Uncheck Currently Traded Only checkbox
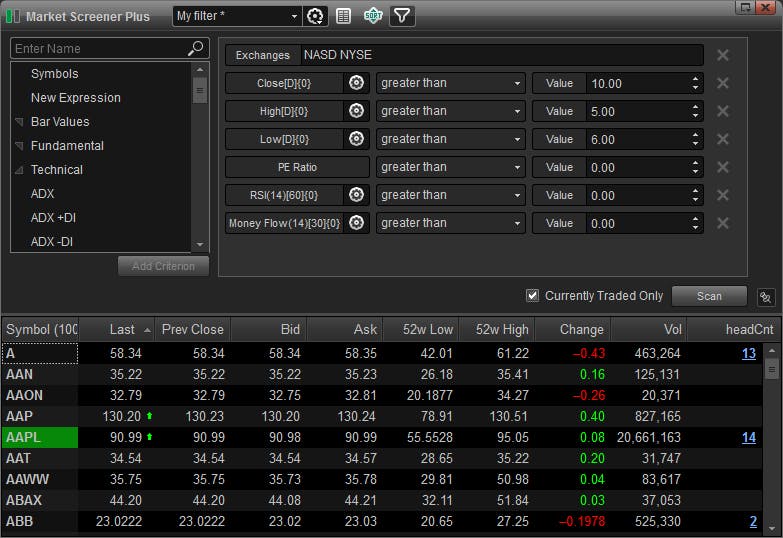This screenshot has height=538, width=783. [533, 296]
